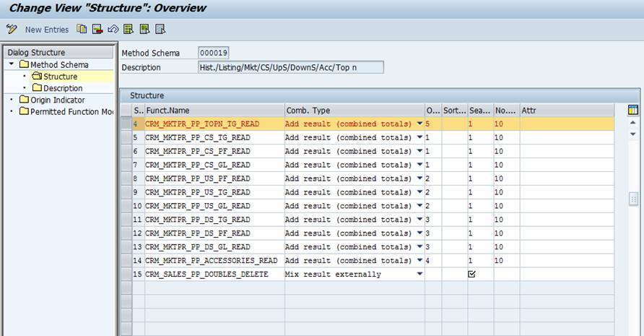This screenshot has width=644, height=336.
Task: Click step number 13 cell
Action: pos(138,246)
